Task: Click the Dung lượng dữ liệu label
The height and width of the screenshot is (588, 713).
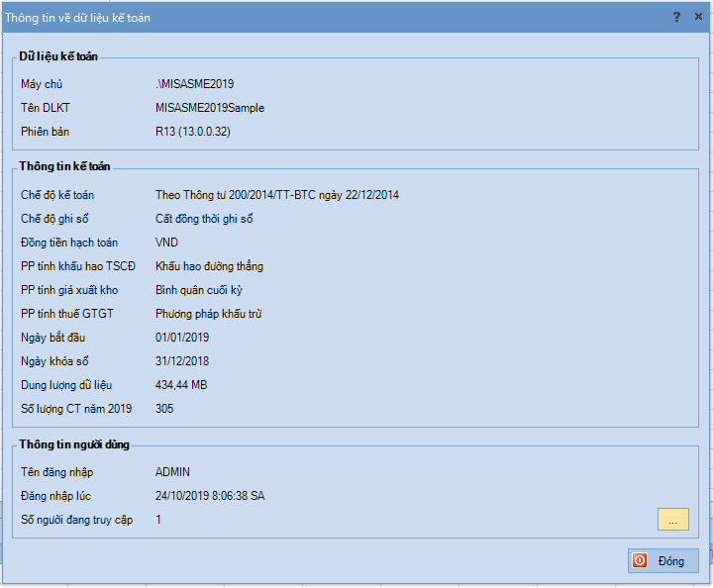Action: click(x=66, y=385)
